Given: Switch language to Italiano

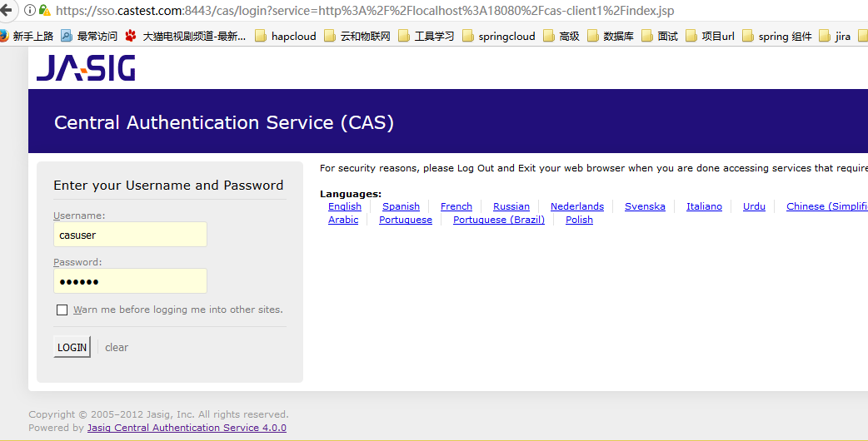Looking at the screenshot, I should [x=704, y=206].
